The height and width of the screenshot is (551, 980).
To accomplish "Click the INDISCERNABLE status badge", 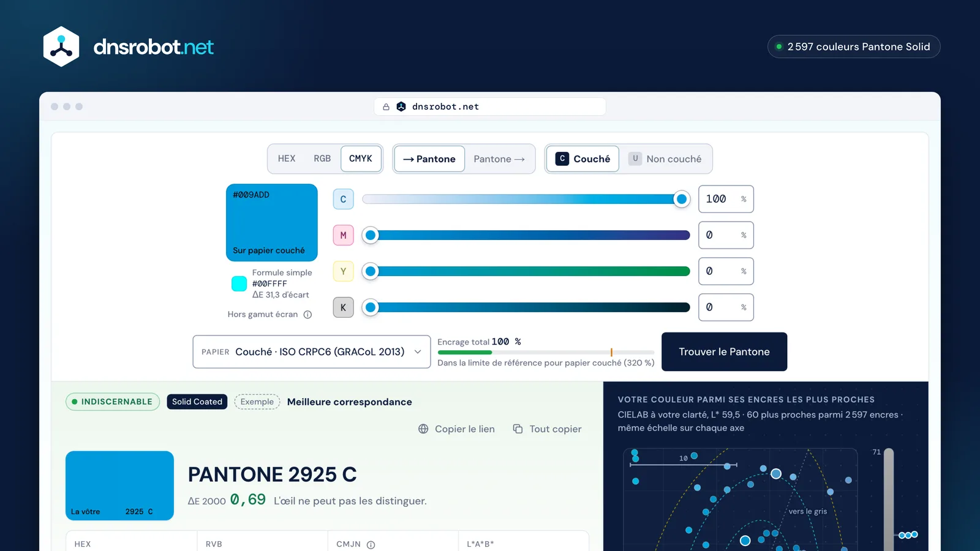I will tap(113, 402).
